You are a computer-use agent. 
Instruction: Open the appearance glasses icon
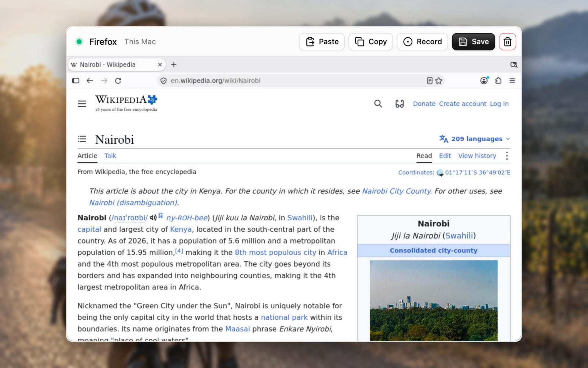pos(400,104)
